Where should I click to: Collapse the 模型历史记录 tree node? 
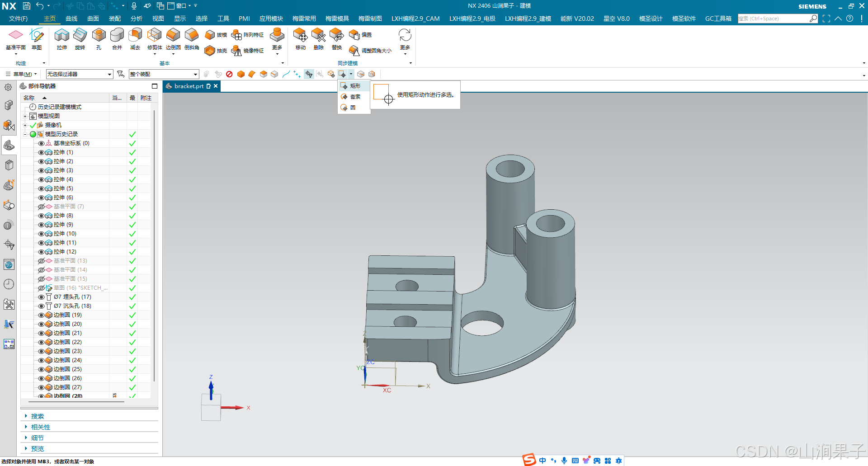pos(25,134)
